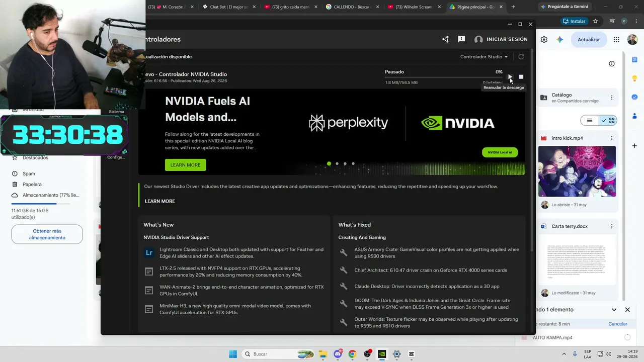Open the Chrome three-dot menu
Screen dimensions: 644x362
pos(636,21)
